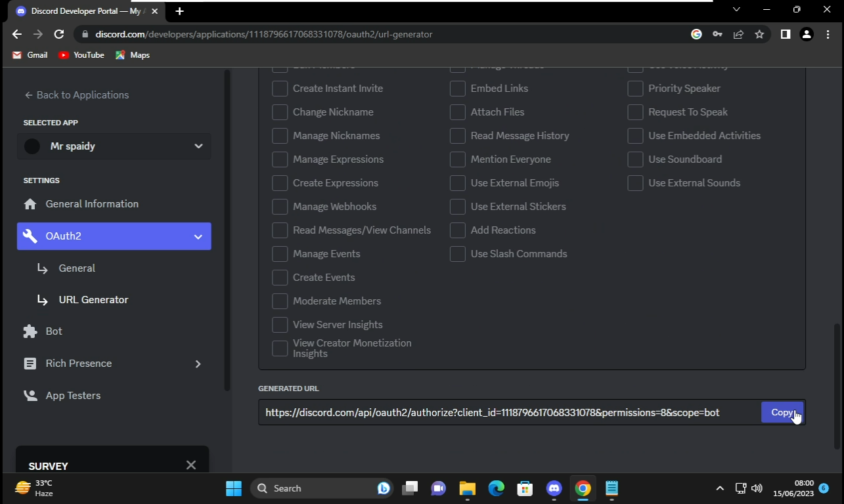The height and width of the screenshot is (504, 844).
Task: Go back in browser history
Action: click(x=17, y=34)
